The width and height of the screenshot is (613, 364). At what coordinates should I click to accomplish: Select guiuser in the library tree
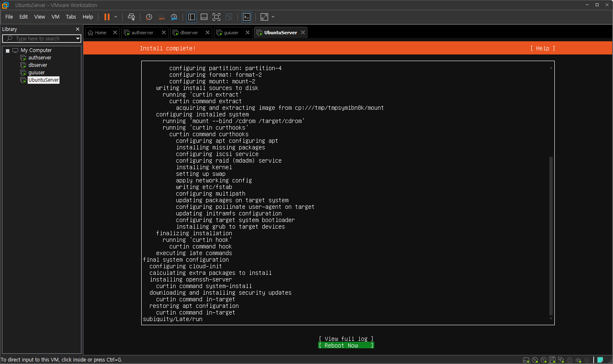(x=36, y=73)
